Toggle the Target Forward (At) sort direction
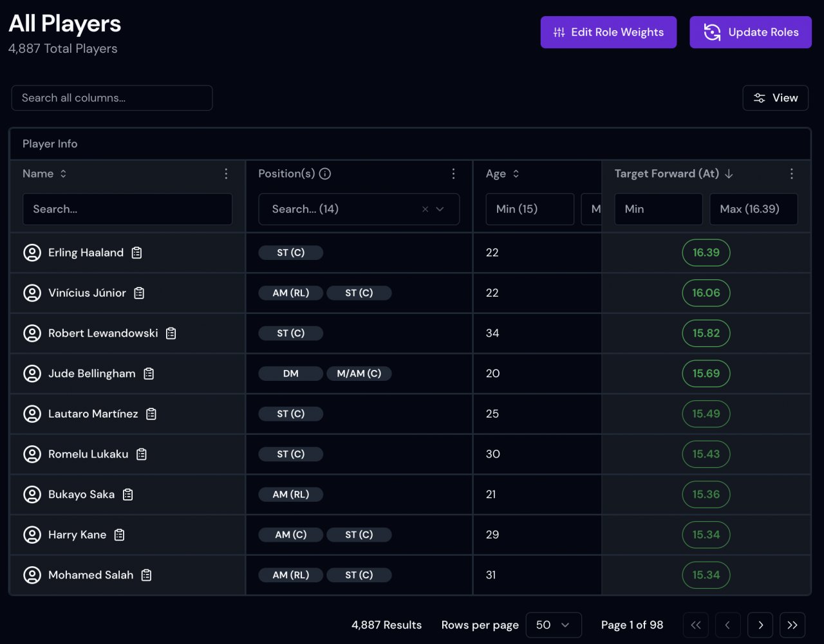824x644 pixels. coord(729,174)
